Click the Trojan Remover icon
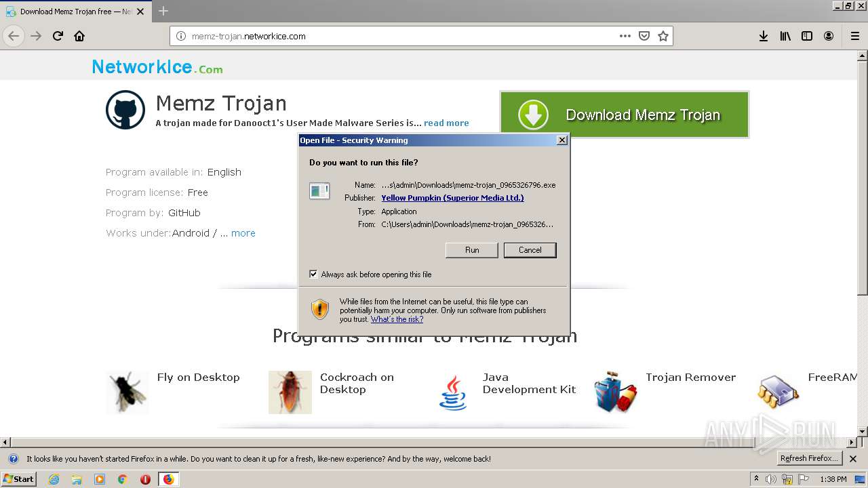 tap(616, 392)
